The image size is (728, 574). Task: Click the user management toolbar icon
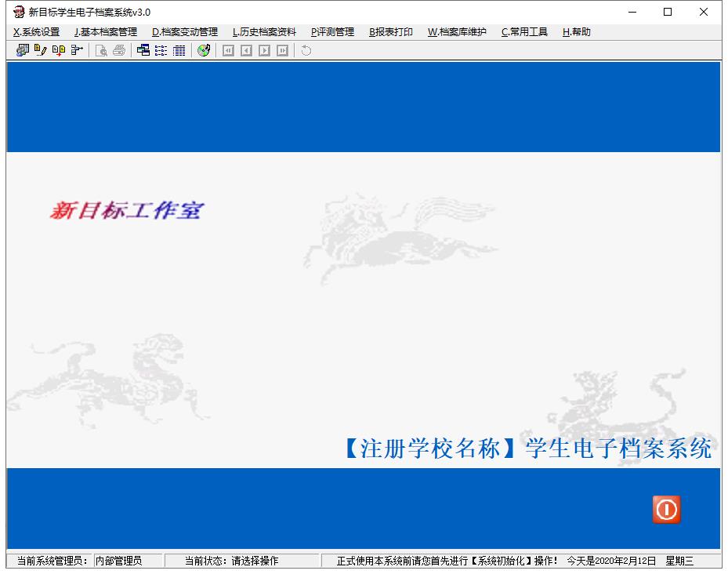pos(22,50)
